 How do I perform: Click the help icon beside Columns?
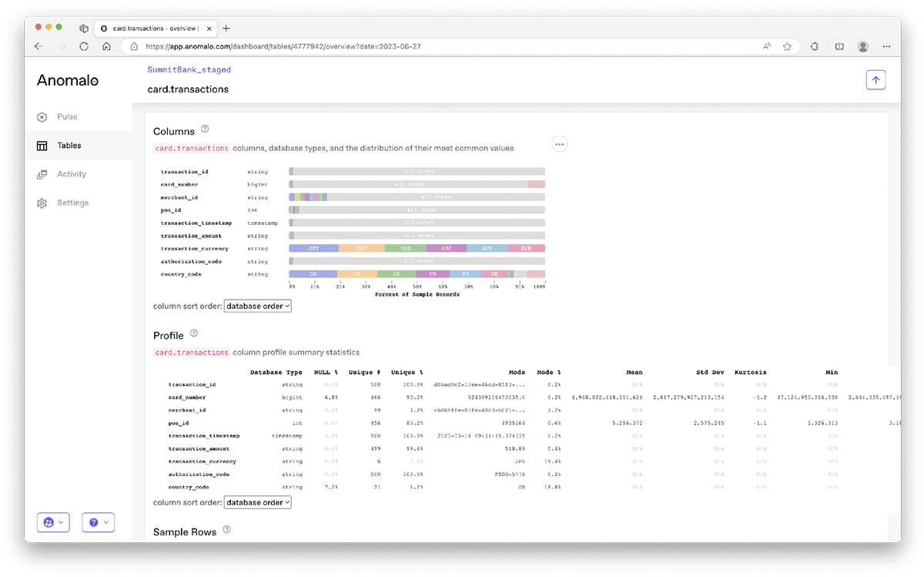click(205, 129)
